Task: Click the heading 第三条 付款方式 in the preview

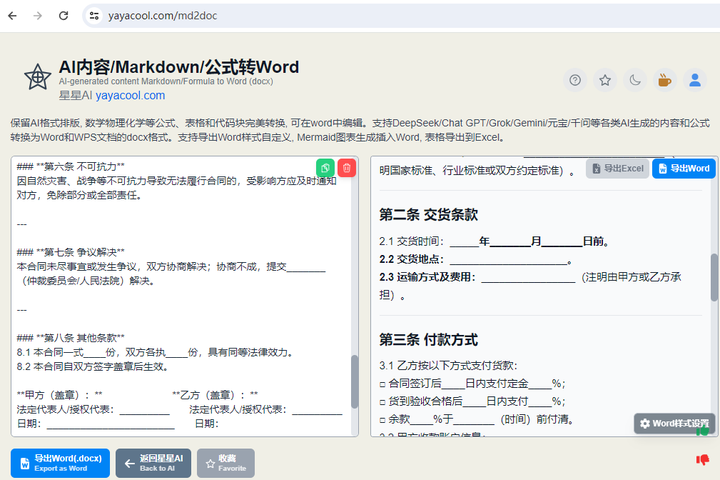Action: pos(428,340)
